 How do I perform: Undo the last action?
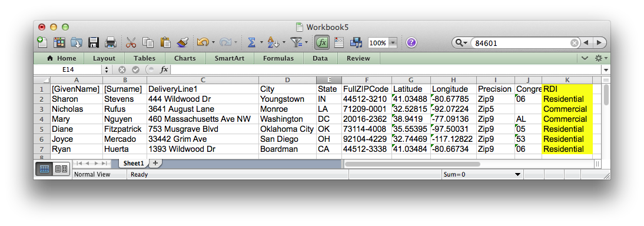tap(203, 42)
